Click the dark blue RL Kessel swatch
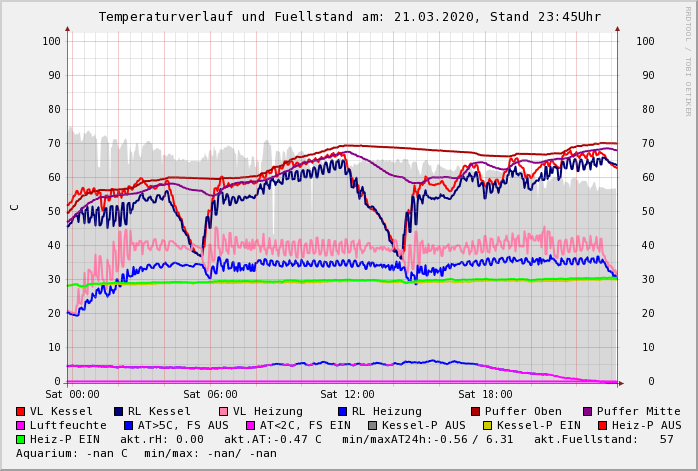Screen dimensions: 698x471 tap(118, 411)
